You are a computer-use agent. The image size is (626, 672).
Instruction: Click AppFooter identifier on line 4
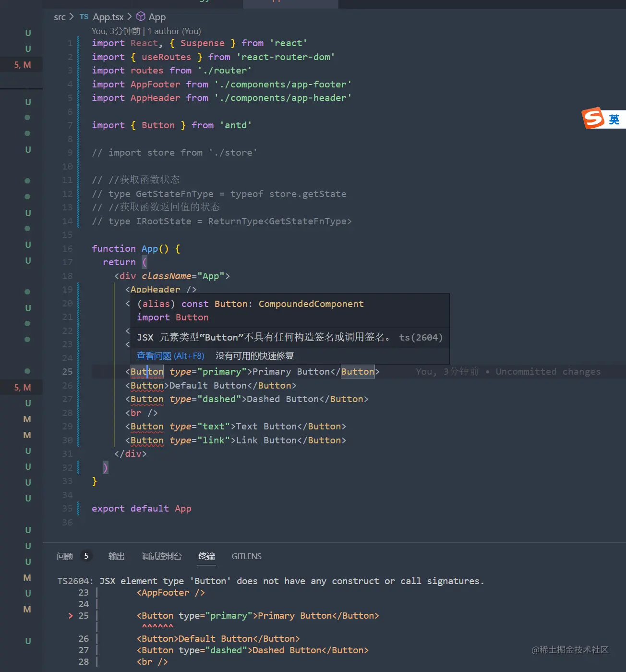(x=156, y=85)
